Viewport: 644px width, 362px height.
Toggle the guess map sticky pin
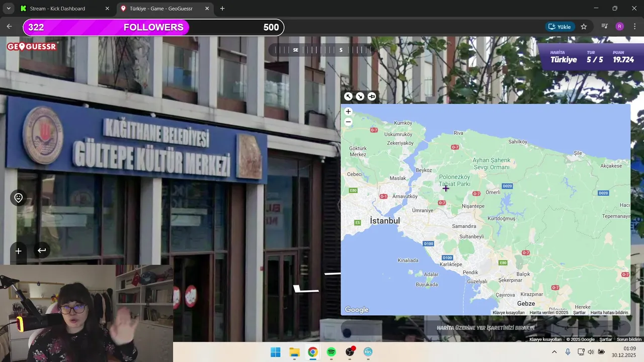(x=372, y=97)
